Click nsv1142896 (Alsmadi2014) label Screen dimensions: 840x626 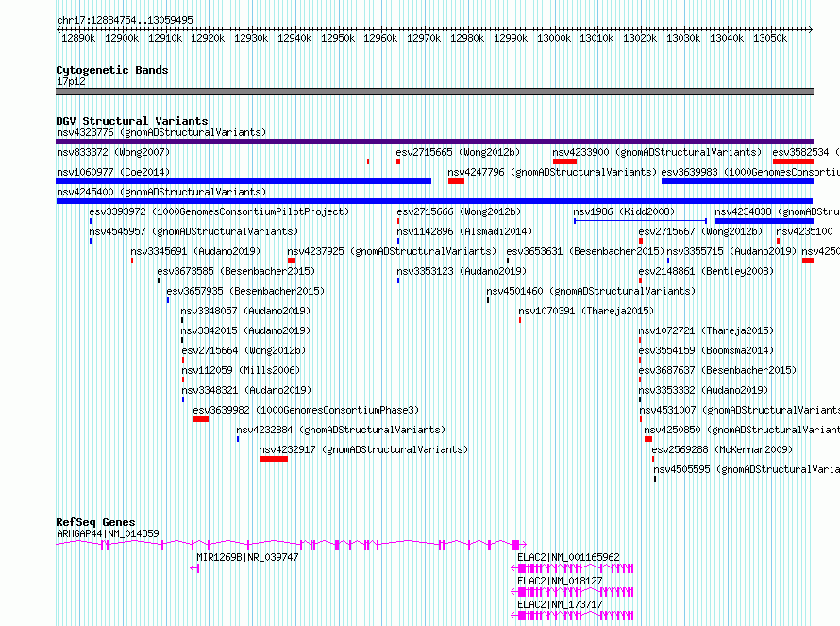pos(464,231)
